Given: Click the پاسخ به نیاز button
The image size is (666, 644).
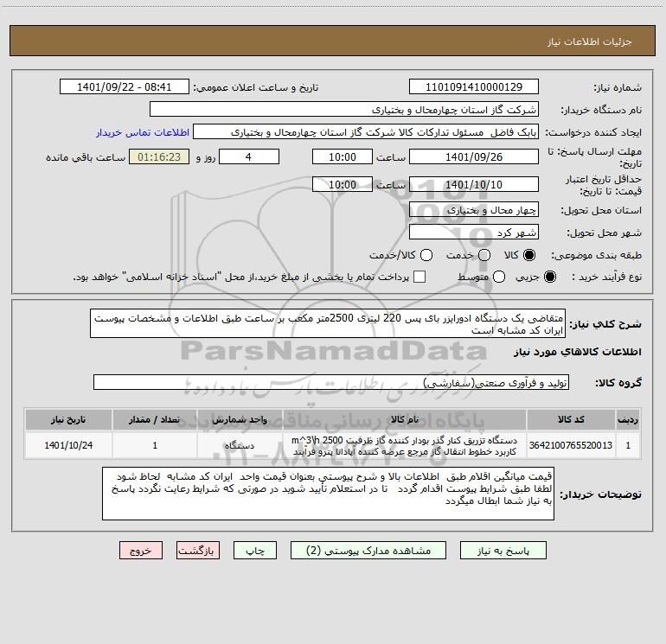Looking at the screenshot, I should [x=503, y=551].
